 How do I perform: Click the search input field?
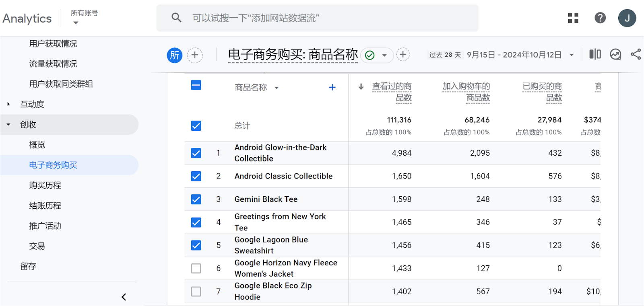[317, 18]
